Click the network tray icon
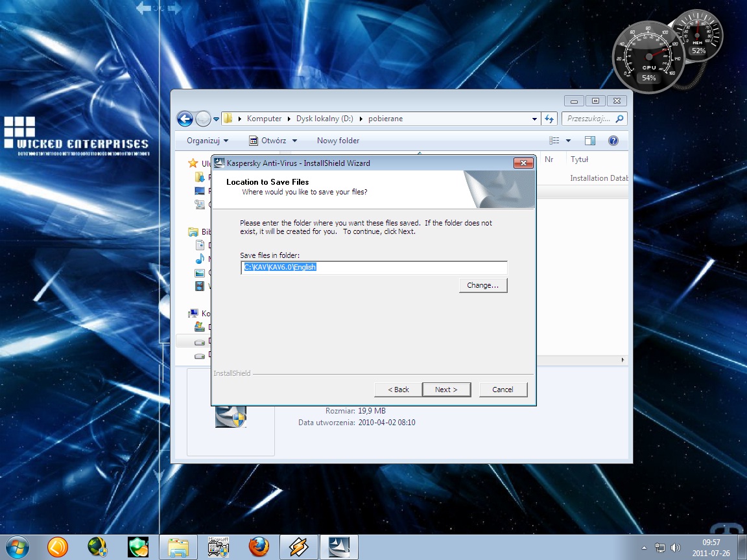747x560 pixels. pos(660,548)
